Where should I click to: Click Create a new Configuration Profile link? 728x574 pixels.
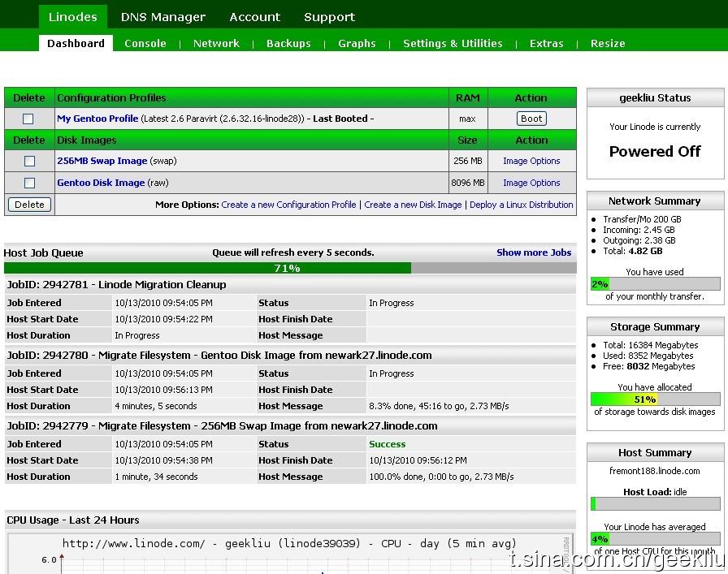click(x=288, y=205)
